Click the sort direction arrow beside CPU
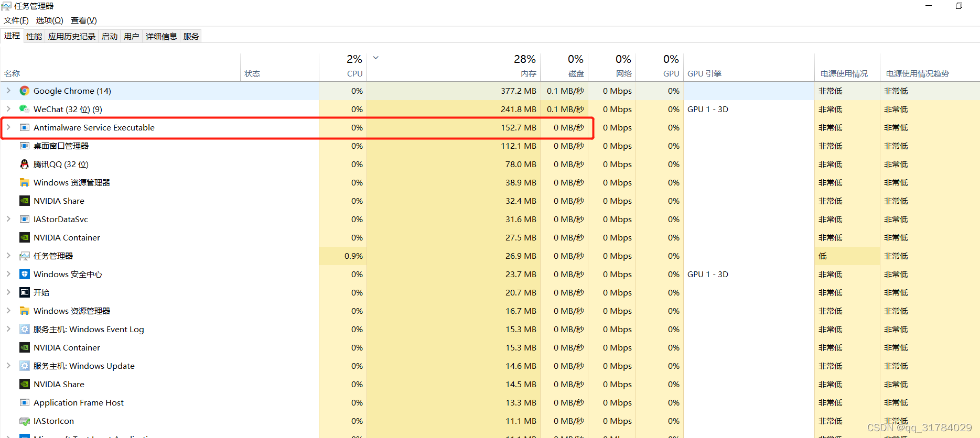980x438 pixels. pyautogui.click(x=375, y=58)
